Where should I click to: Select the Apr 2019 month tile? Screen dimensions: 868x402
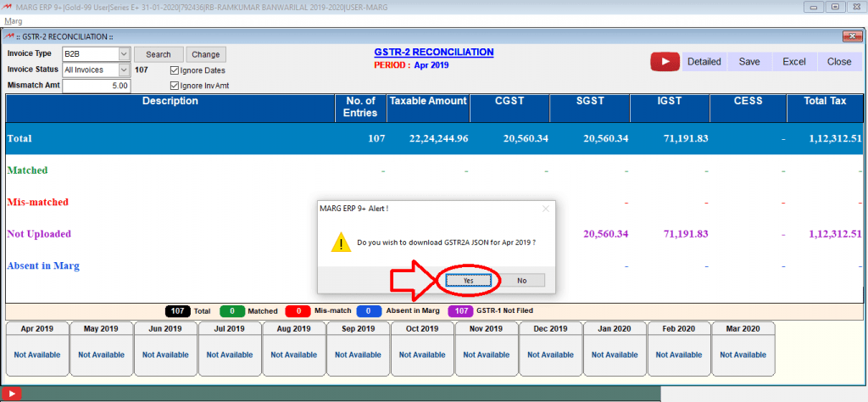pyautogui.click(x=37, y=349)
